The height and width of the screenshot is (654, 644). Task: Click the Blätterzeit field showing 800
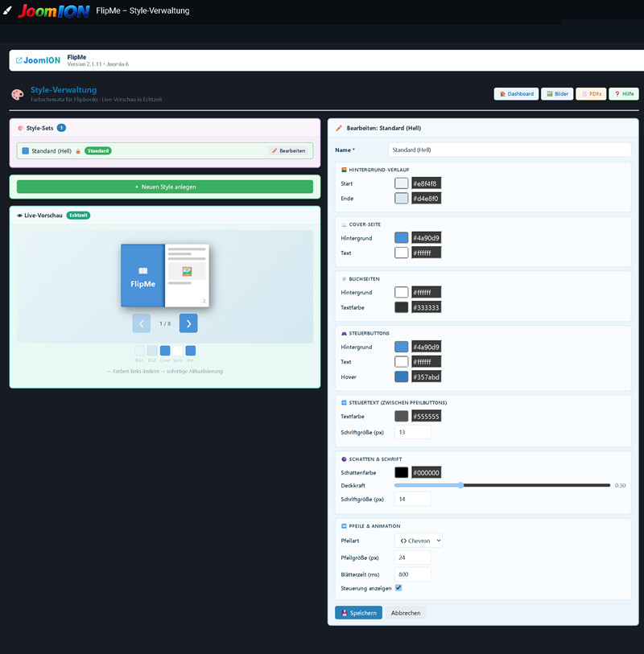[412, 574]
